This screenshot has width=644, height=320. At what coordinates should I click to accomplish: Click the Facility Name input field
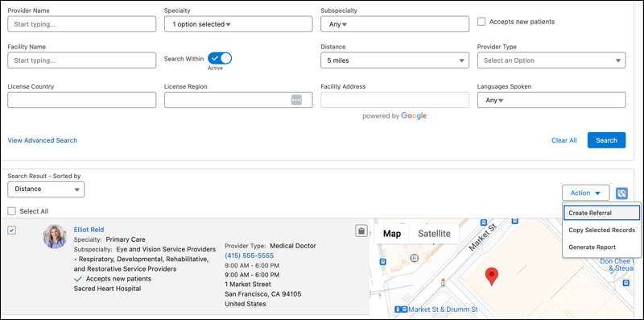point(82,60)
